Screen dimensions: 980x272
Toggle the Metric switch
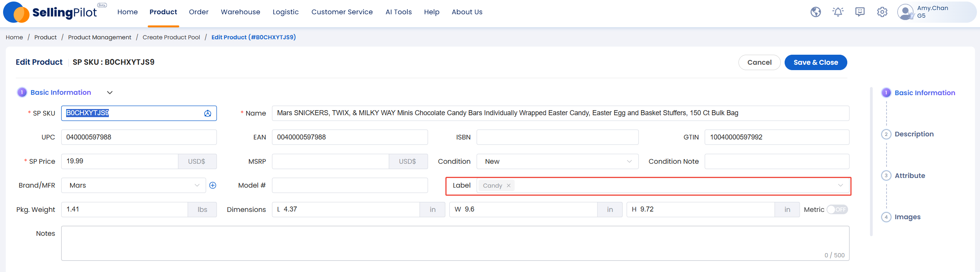click(x=837, y=210)
